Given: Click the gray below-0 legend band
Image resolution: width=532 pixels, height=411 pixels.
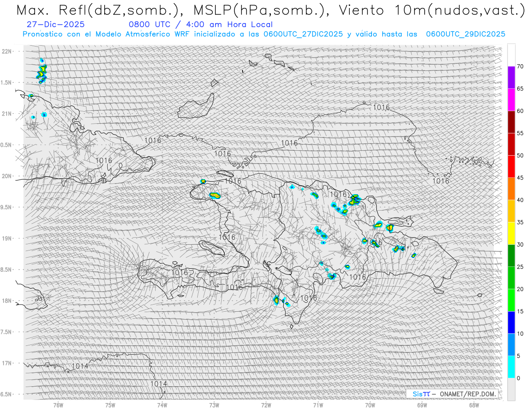Looking at the screenshot, I should tap(511, 389).
